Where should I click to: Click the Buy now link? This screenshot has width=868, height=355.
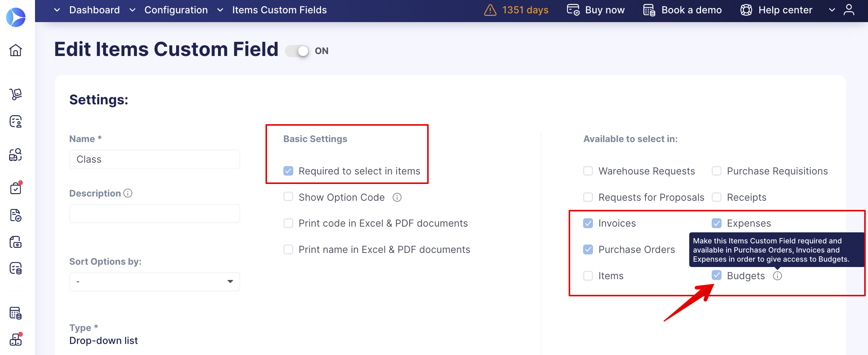pyautogui.click(x=596, y=10)
